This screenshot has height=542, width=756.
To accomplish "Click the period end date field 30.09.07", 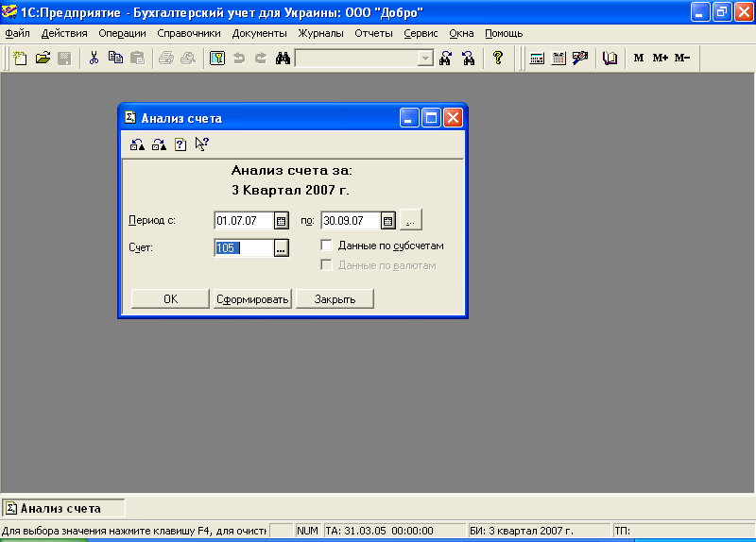I will (x=351, y=221).
